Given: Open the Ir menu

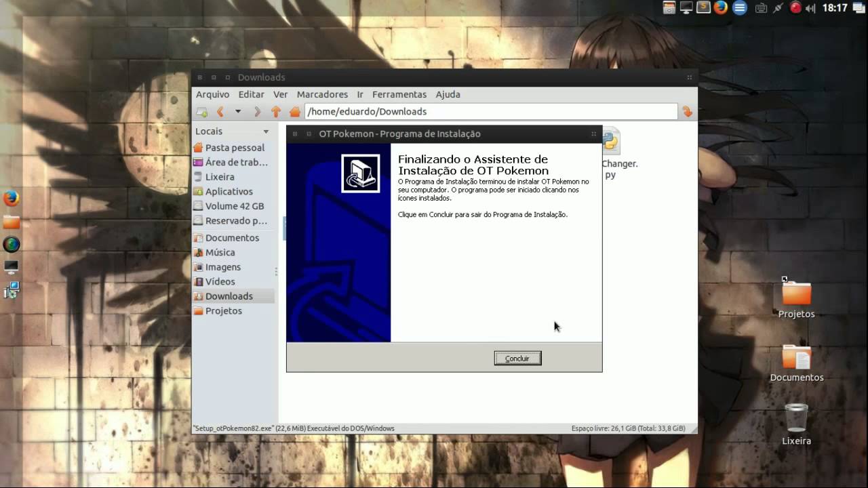Looking at the screenshot, I should (x=360, y=94).
